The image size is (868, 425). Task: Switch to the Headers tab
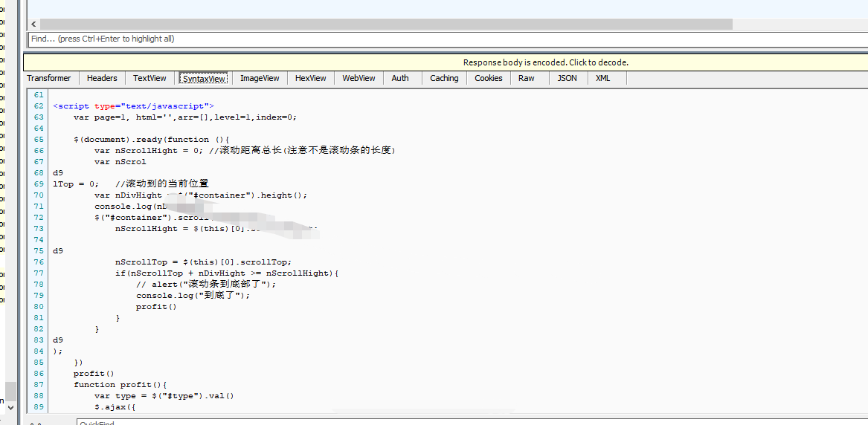[x=102, y=78]
